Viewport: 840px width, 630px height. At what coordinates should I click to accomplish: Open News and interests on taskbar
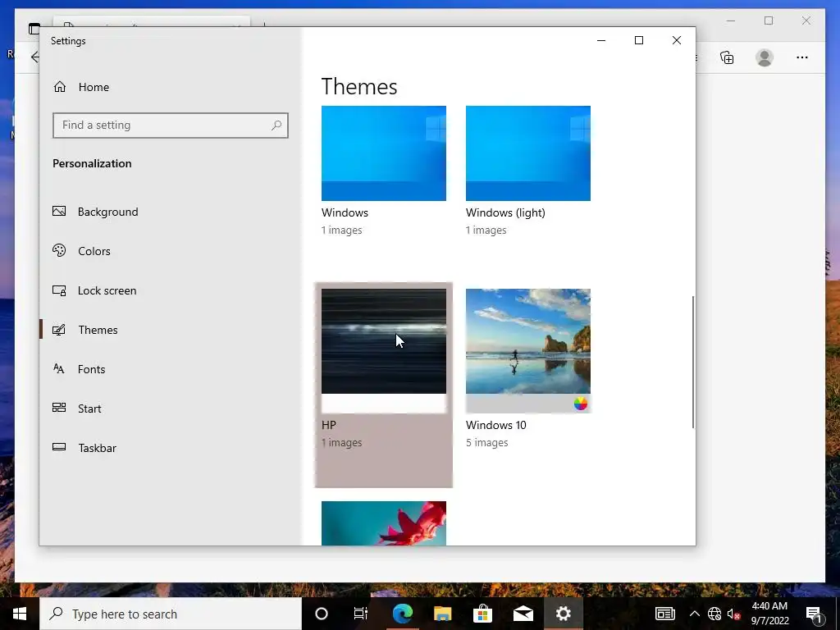pos(664,614)
